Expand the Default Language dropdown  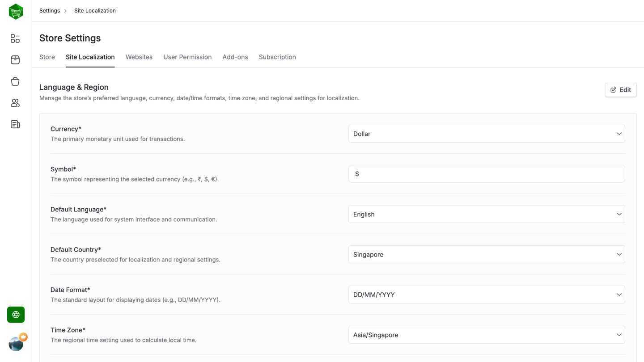click(487, 214)
